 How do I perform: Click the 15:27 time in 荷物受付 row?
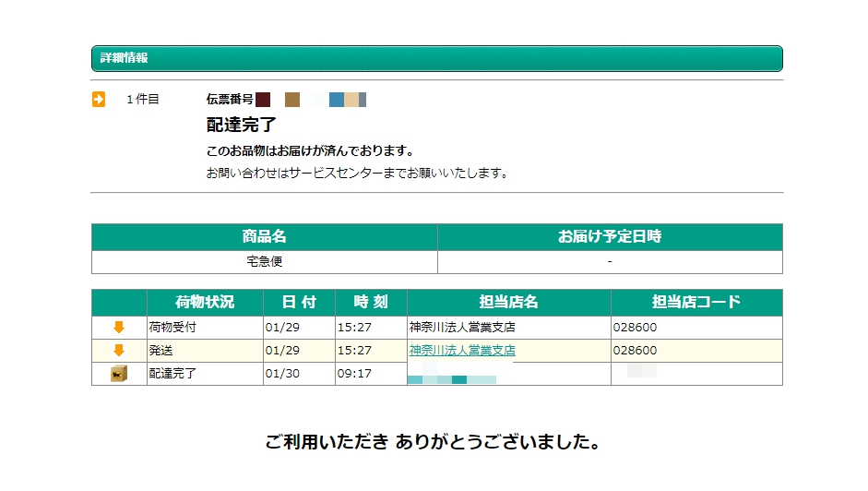tap(354, 328)
